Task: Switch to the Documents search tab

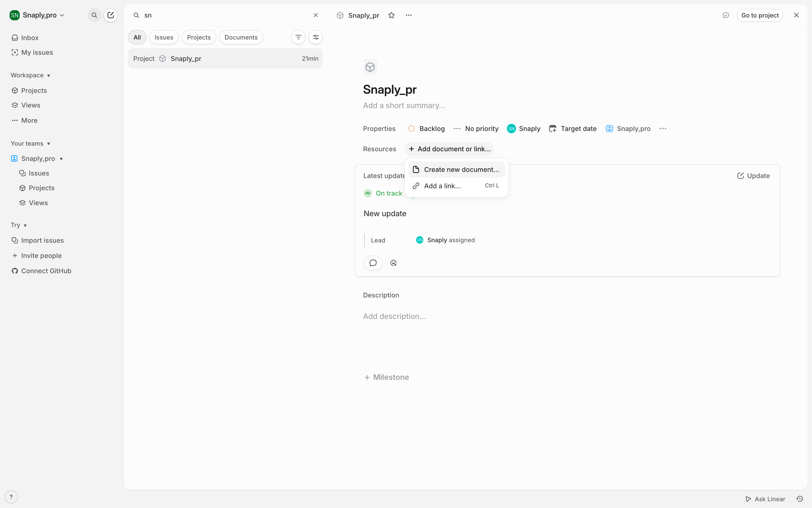Action: (241, 37)
